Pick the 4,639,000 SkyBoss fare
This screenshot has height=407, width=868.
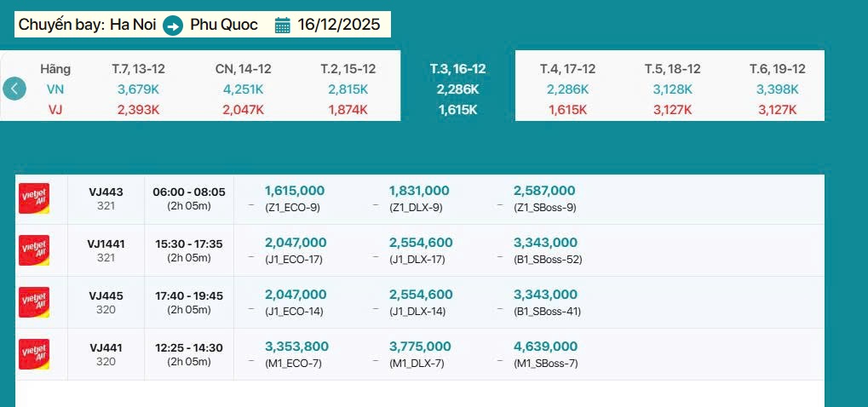point(545,347)
